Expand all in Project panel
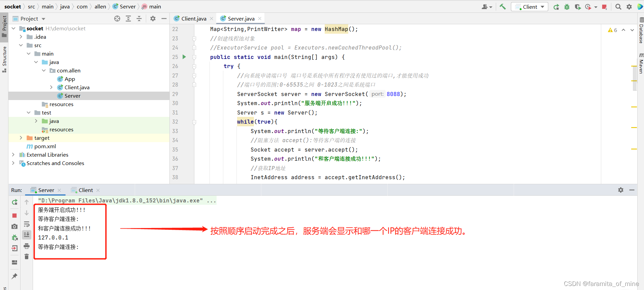The image size is (644, 290). pyautogui.click(x=128, y=19)
